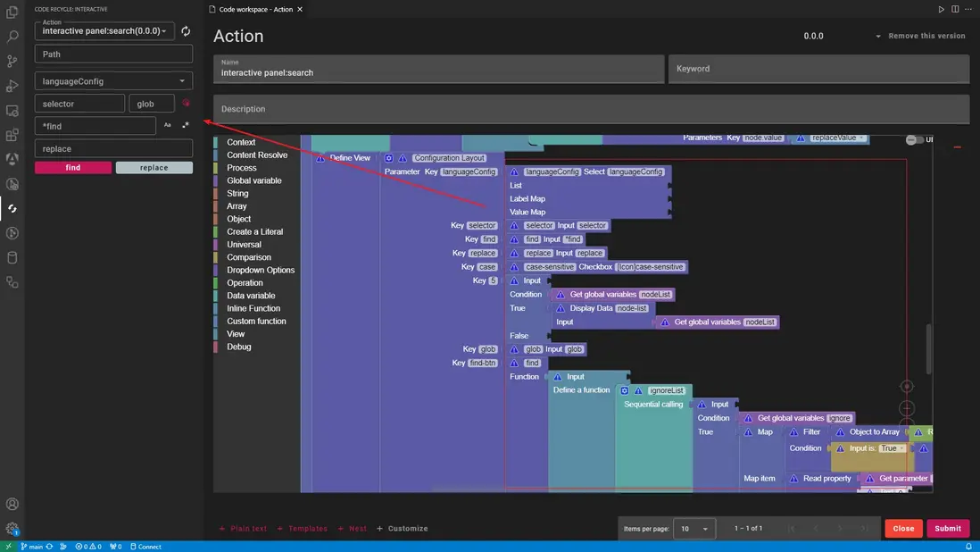Open the Items per page dropdown

pyautogui.click(x=694, y=528)
